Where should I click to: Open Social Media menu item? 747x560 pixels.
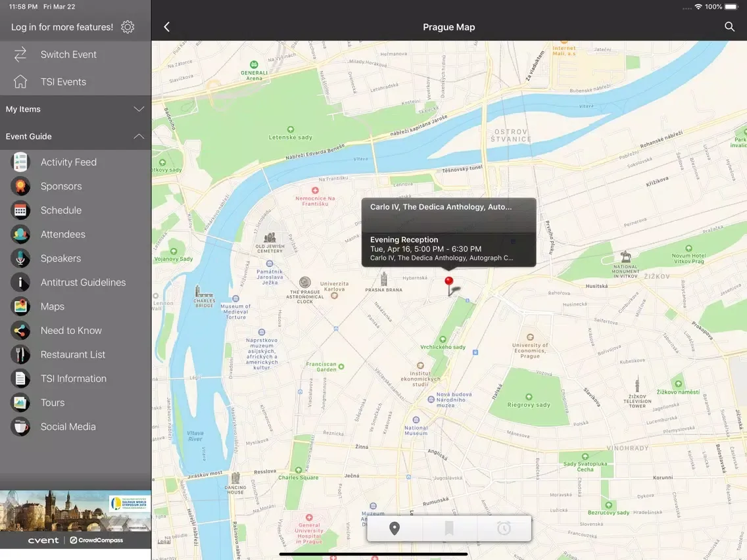coord(76,427)
